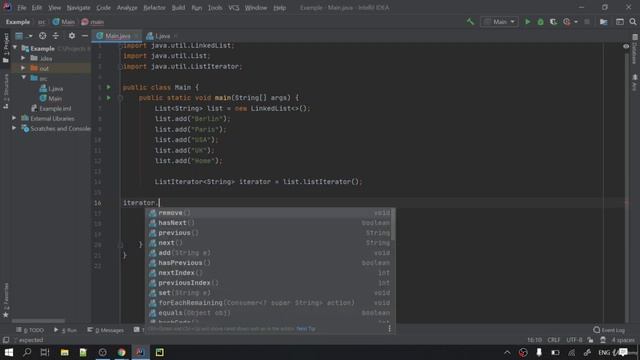
Task: Open the Structure tool window
Action: coord(6,91)
